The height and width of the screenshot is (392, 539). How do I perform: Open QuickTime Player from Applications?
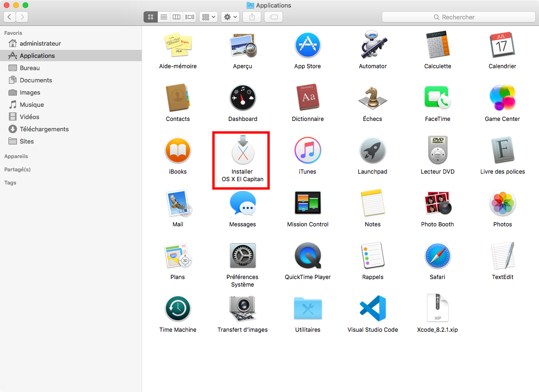[307, 256]
